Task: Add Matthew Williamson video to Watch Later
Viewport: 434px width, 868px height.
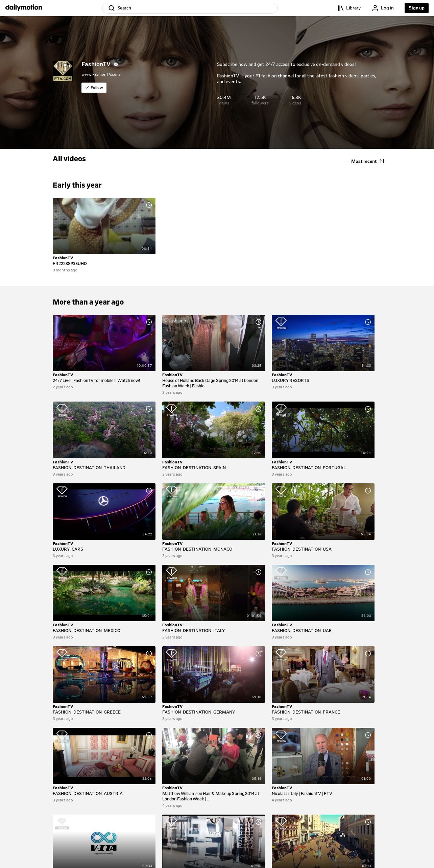Action: [258, 735]
